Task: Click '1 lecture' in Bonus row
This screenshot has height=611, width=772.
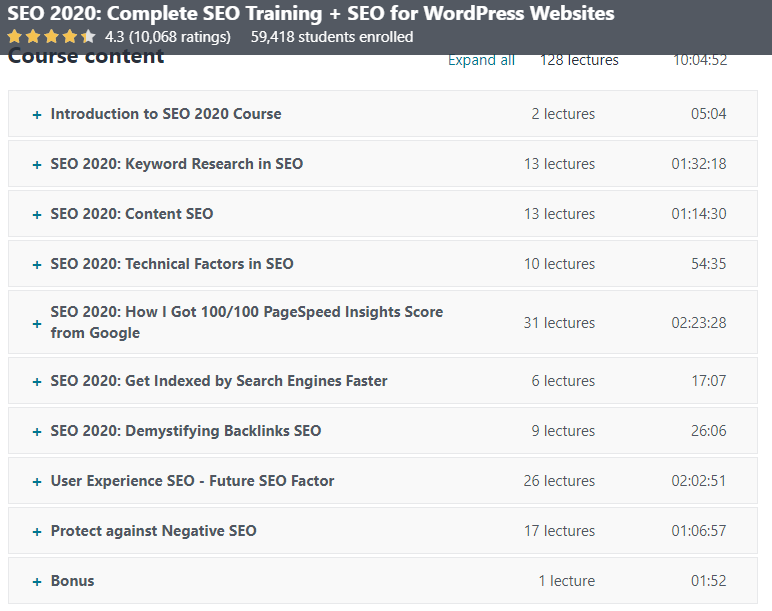Action: (567, 581)
